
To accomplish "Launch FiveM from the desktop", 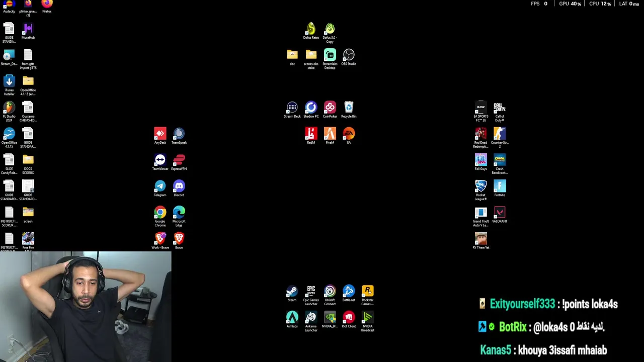I will [330, 136].
